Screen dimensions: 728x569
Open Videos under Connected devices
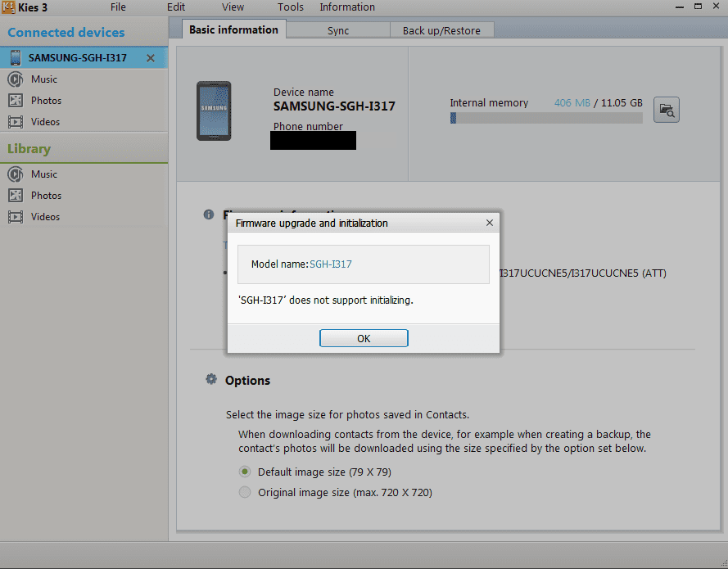tap(46, 122)
